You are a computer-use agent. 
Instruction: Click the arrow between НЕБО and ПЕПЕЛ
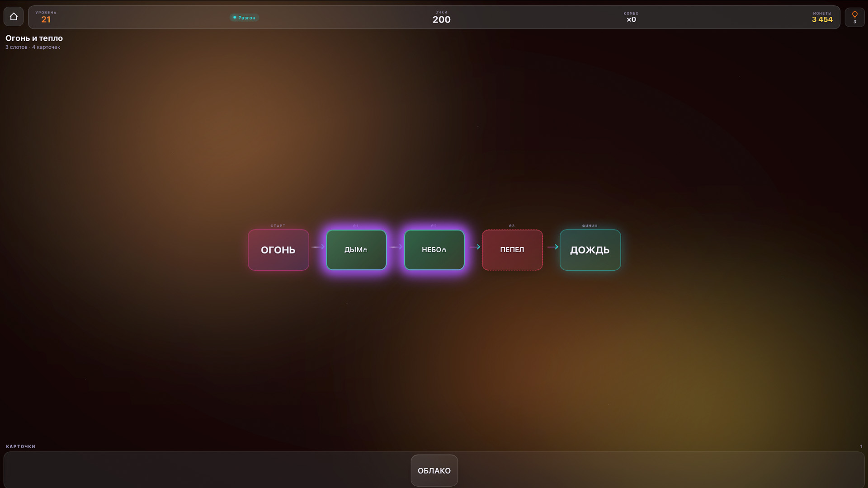click(x=475, y=247)
